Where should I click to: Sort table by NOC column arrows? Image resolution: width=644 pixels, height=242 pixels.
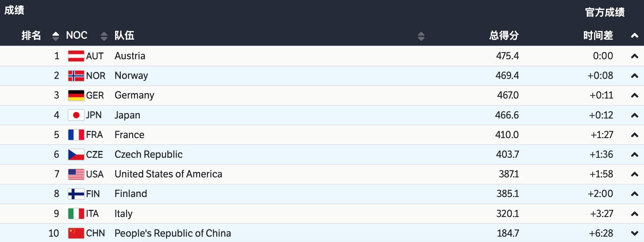(104, 36)
